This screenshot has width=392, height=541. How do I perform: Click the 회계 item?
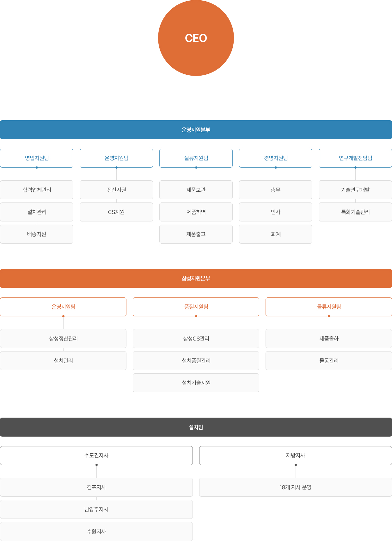[x=276, y=234]
